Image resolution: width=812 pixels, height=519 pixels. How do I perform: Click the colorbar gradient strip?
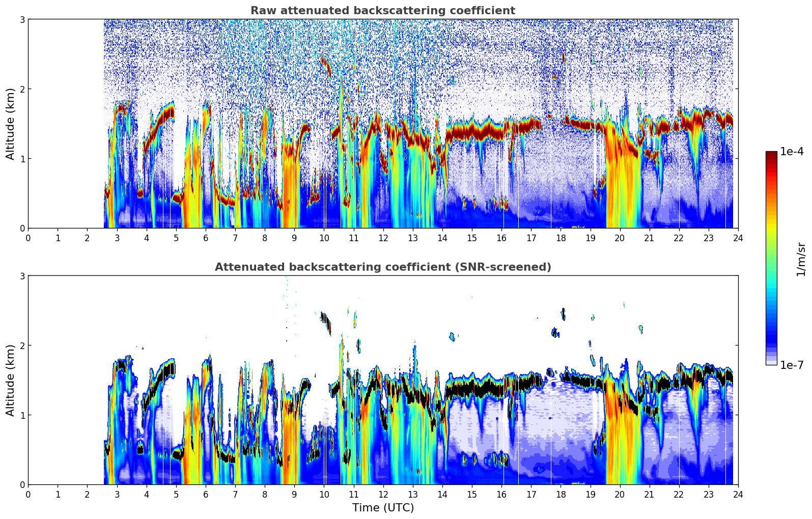click(x=771, y=258)
